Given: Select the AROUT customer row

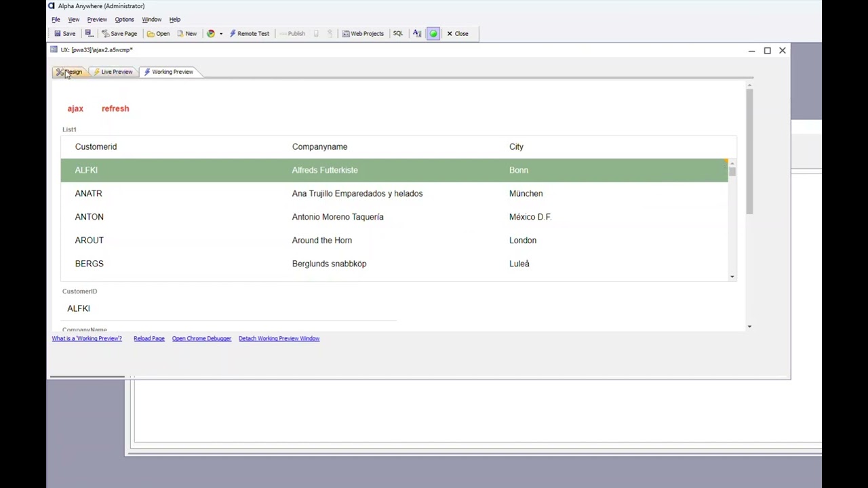Looking at the screenshot, I should 394,240.
